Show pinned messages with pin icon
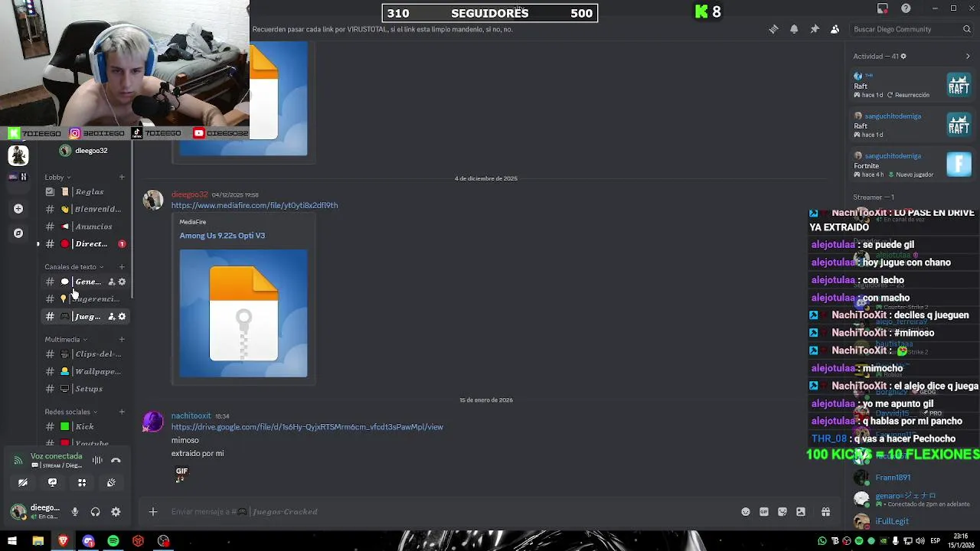Image resolution: width=980 pixels, height=551 pixels. (x=815, y=29)
